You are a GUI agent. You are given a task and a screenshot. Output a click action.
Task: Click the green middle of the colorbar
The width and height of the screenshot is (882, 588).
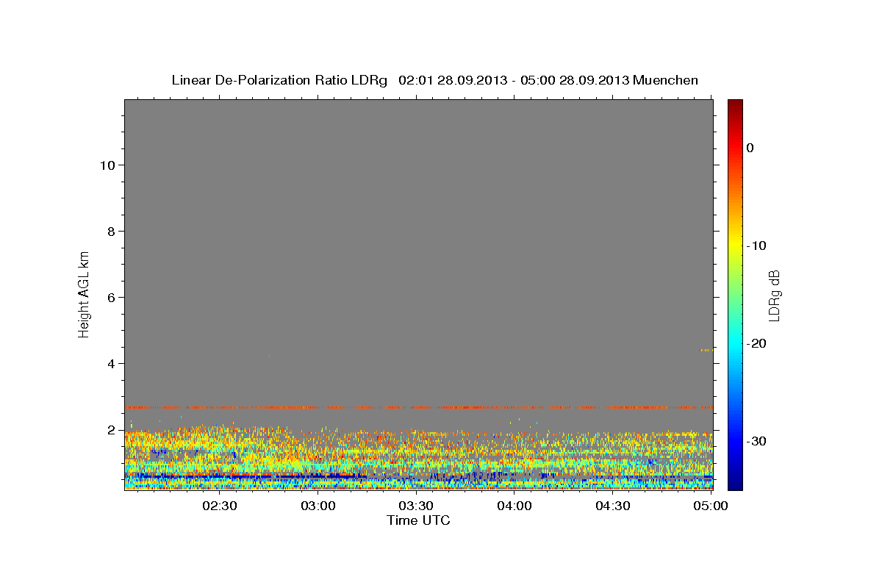(735, 295)
